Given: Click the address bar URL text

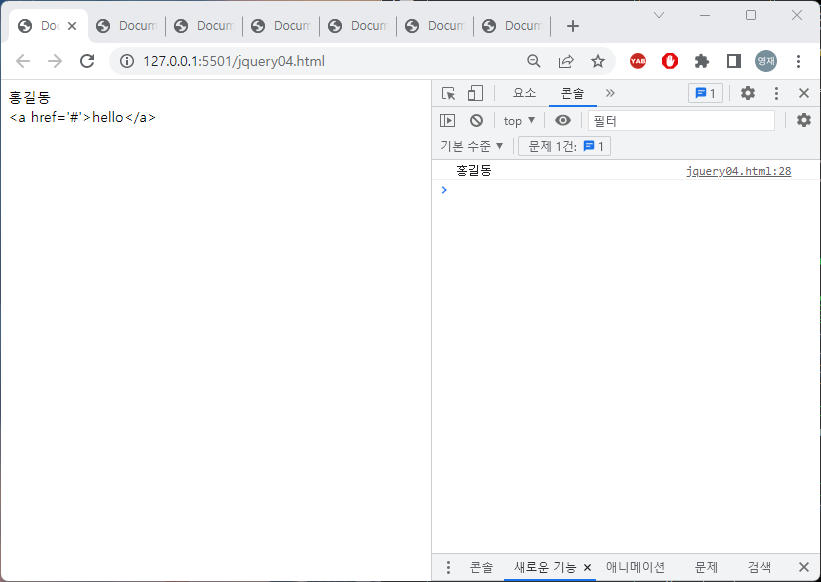Looking at the screenshot, I should click(x=234, y=61).
